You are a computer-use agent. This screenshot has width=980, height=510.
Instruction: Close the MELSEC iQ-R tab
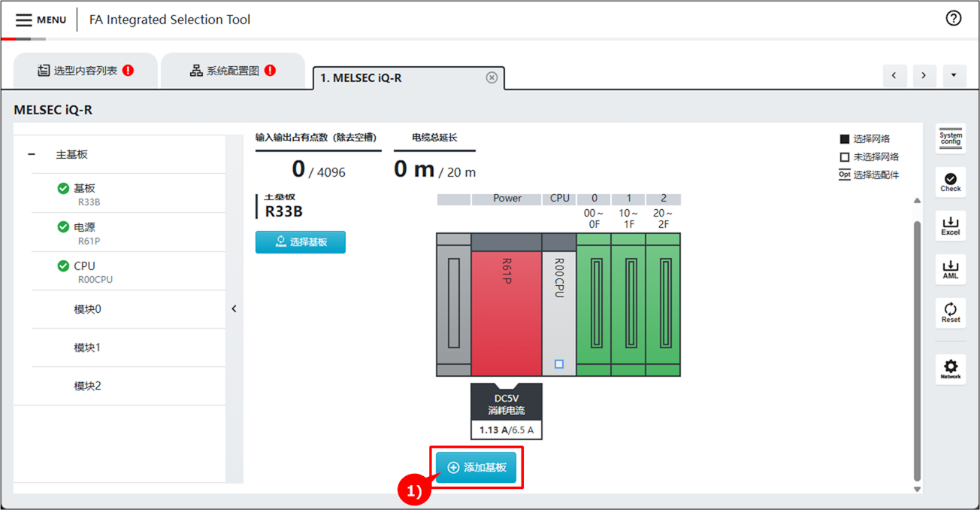pos(492,77)
